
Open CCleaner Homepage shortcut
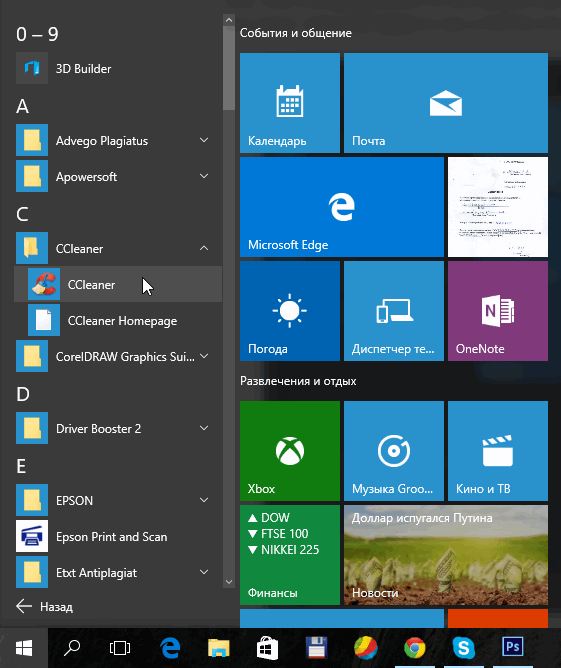coord(118,320)
